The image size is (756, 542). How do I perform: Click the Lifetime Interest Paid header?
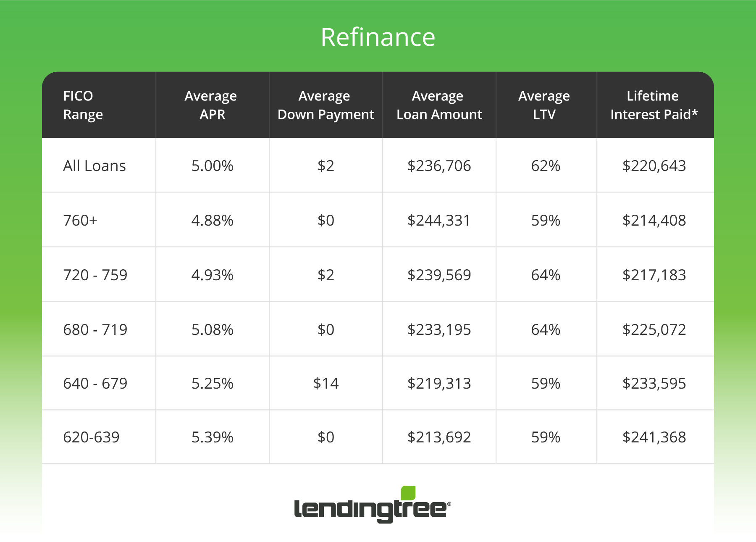(654, 105)
